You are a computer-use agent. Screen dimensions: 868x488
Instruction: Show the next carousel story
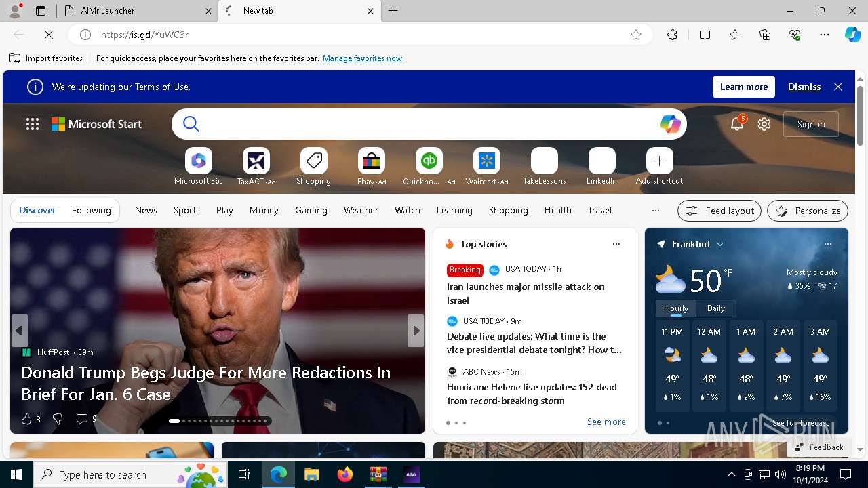[416, 331]
